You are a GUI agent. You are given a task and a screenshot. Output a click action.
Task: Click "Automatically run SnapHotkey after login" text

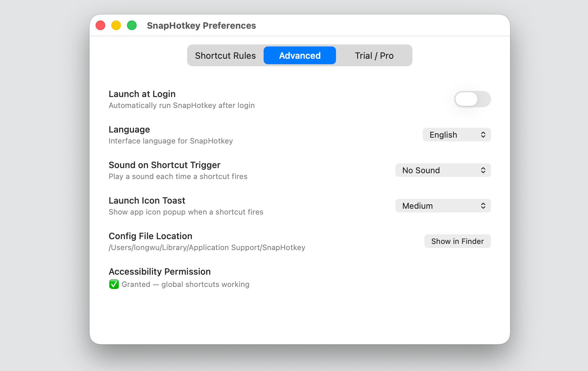182,105
